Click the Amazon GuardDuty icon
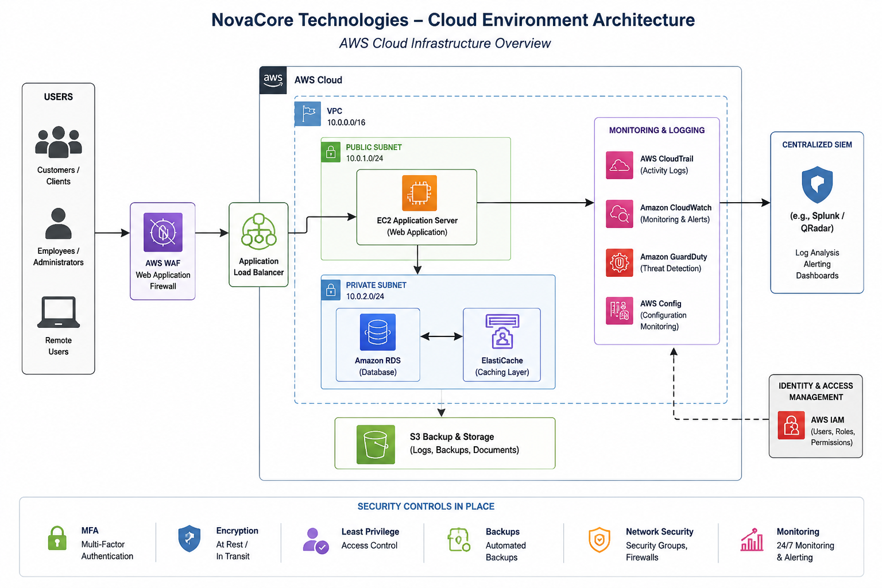The image size is (882, 588). pos(620,263)
